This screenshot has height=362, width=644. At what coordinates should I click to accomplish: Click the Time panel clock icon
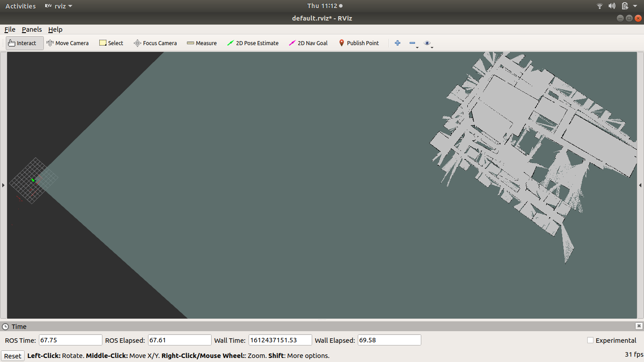click(5, 327)
